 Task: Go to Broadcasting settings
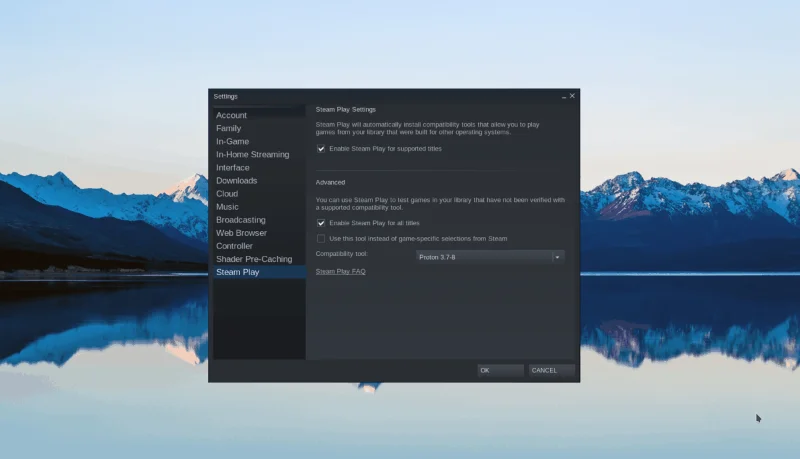(259, 220)
